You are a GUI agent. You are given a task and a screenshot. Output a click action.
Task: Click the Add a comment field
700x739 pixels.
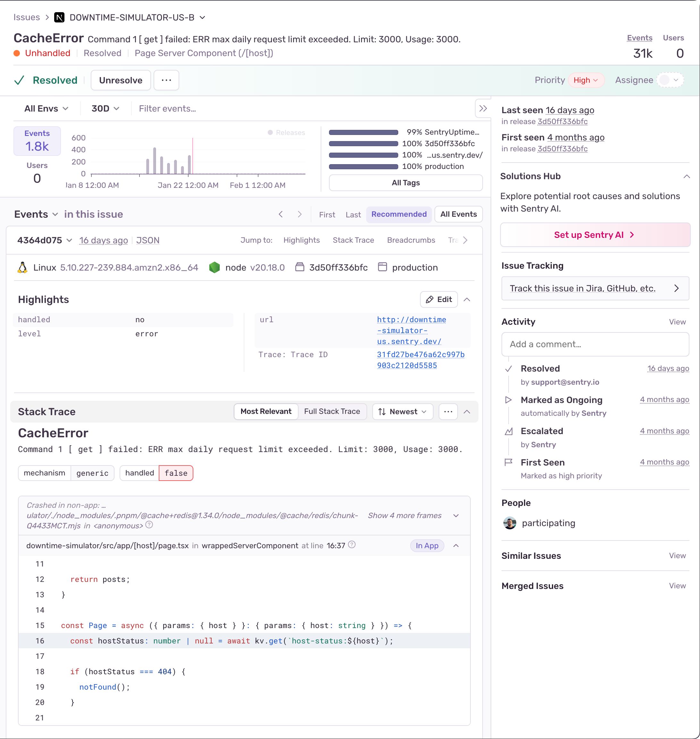(595, 344)
